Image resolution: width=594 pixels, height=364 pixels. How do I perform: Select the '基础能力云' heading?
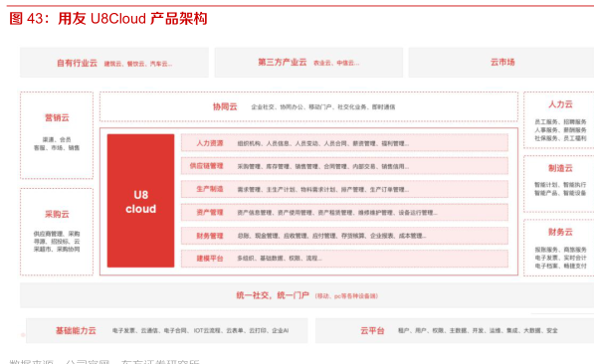(76, 330)
